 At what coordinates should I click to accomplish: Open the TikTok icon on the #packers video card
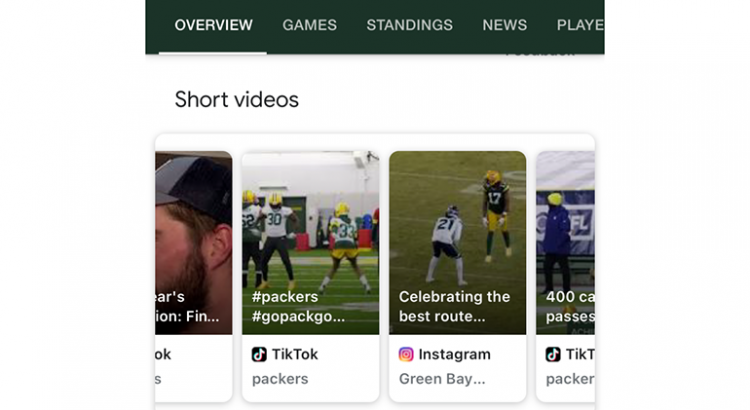point(259,354)
